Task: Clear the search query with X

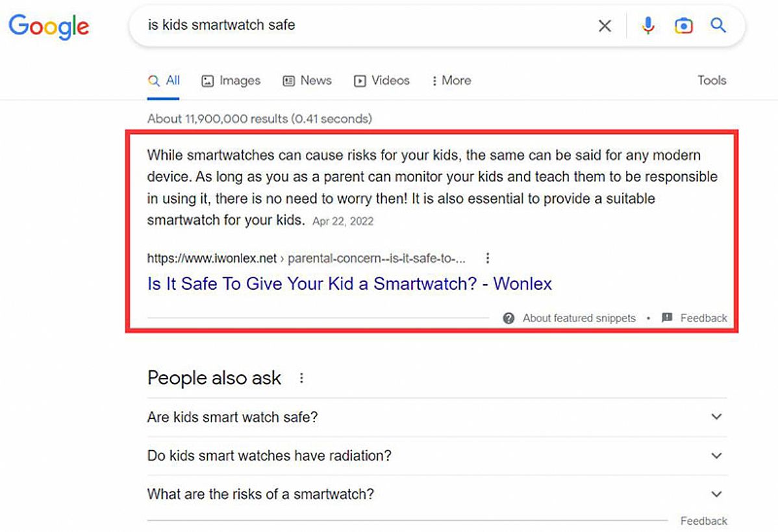Action: point(604,26)
